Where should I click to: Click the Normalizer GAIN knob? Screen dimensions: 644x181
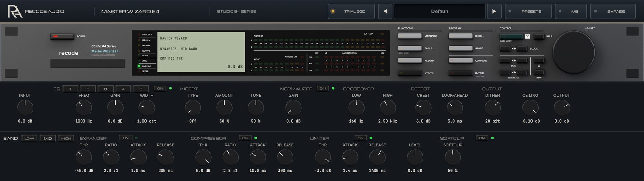tap(293, 108)
